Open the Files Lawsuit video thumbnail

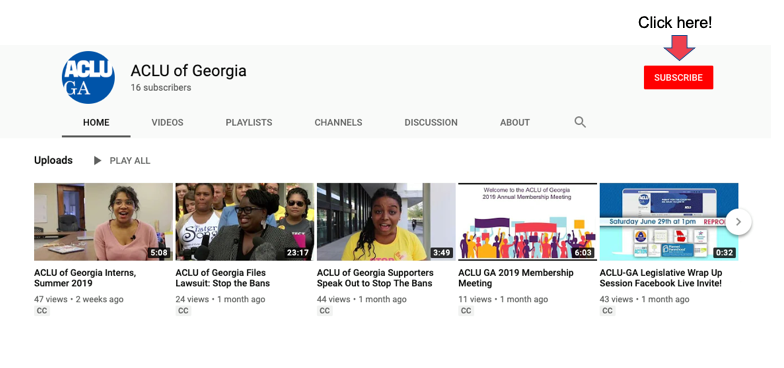coord(245,222)
